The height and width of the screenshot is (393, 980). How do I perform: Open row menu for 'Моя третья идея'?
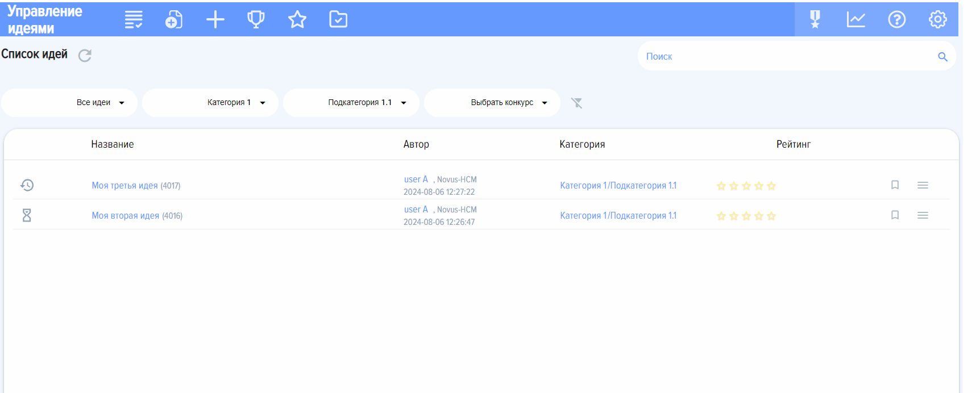[x=923, y=185]
